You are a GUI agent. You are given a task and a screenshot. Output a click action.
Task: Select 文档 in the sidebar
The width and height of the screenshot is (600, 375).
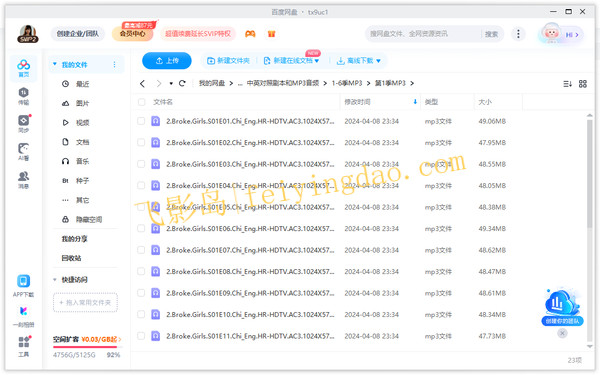[x=82, y=142]
